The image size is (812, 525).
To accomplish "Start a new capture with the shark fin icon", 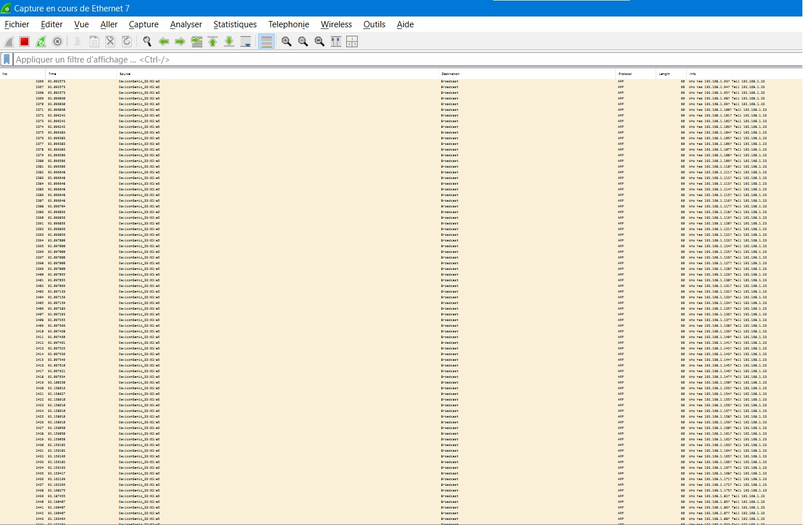I will 9,41.
